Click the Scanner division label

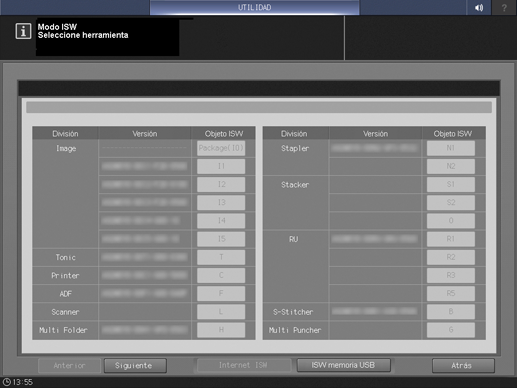coord(65,312)
